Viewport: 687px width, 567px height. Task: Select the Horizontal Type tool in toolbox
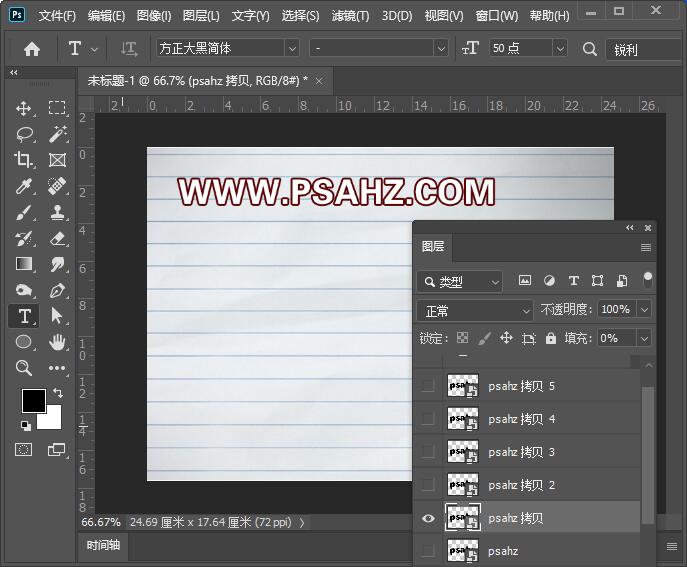click(24, 316)
